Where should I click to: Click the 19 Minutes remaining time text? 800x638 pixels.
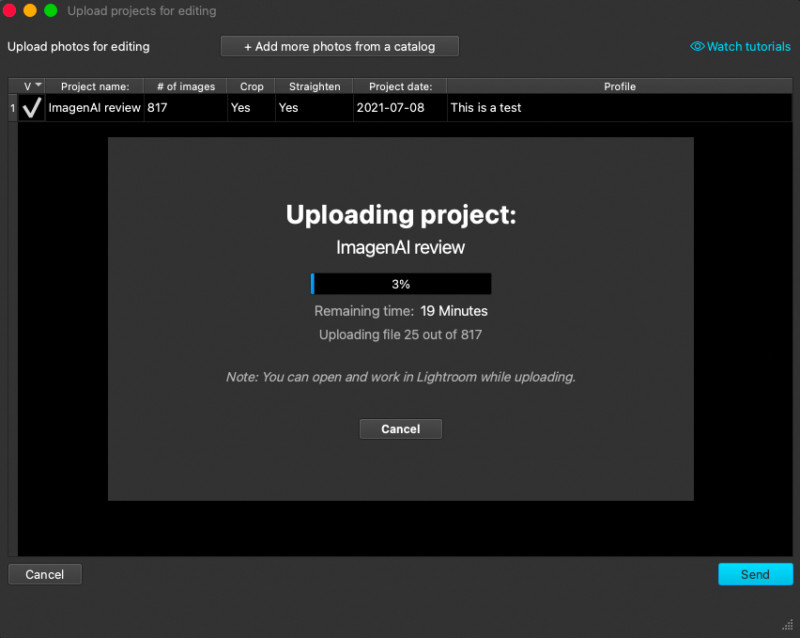454,311
